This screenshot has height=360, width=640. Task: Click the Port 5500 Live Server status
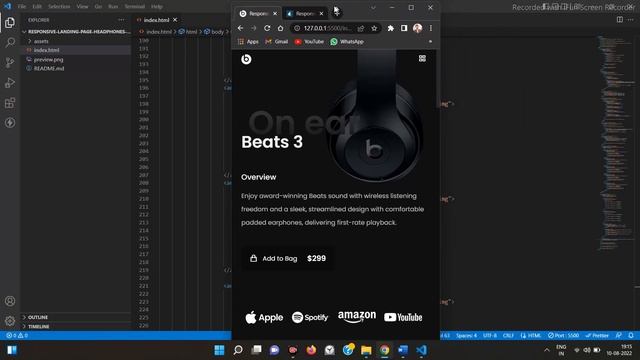coord(563,336)
